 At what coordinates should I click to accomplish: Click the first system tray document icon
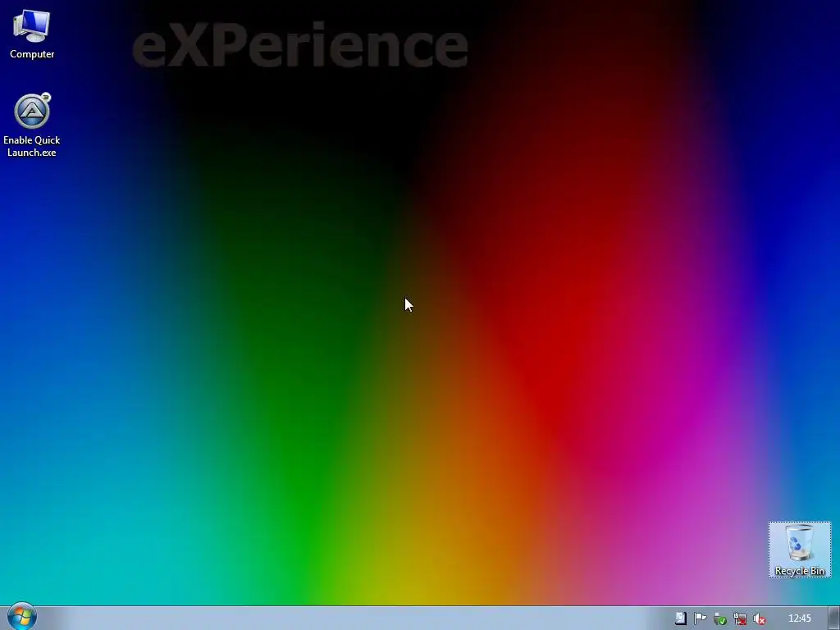[x=680, y=619]
